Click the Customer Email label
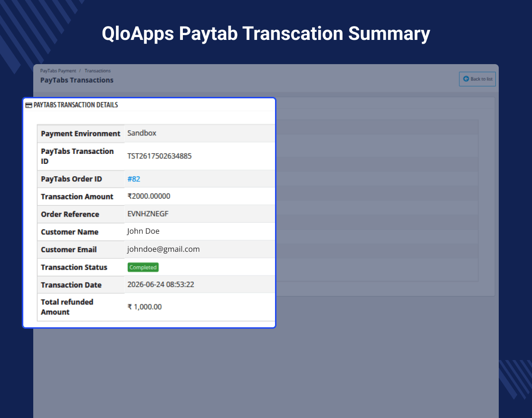532x418 pixels. (68, 249)
